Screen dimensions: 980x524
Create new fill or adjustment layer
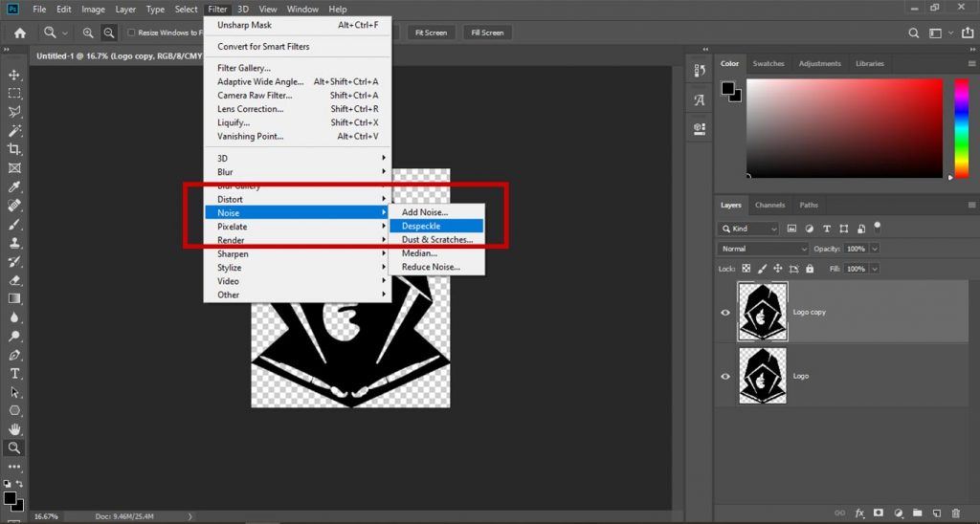pyautogui.click(x=898, y=513)
